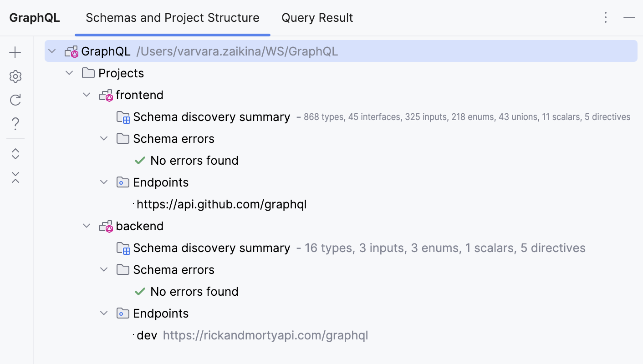Add a new GraphQL schema configuration
The height and width of the screenshot is (364, 643).
15,52
